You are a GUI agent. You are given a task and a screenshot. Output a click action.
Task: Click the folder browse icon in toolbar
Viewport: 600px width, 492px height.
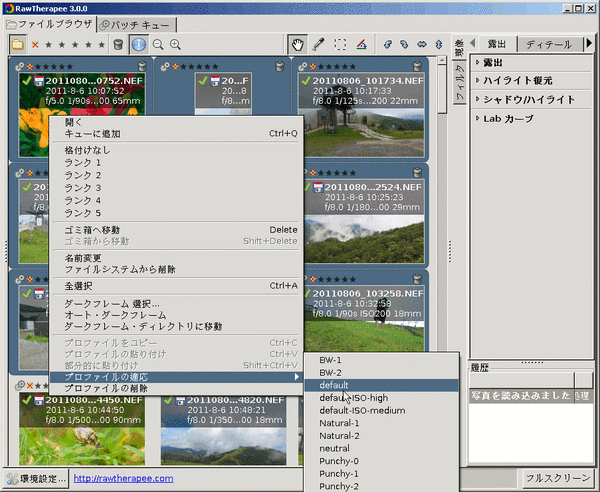point(18,45)
